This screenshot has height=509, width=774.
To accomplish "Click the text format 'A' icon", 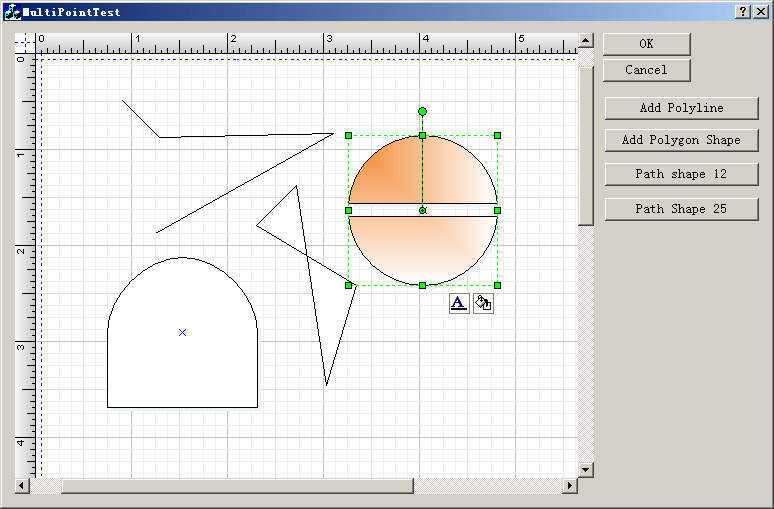I will [459, 304].
